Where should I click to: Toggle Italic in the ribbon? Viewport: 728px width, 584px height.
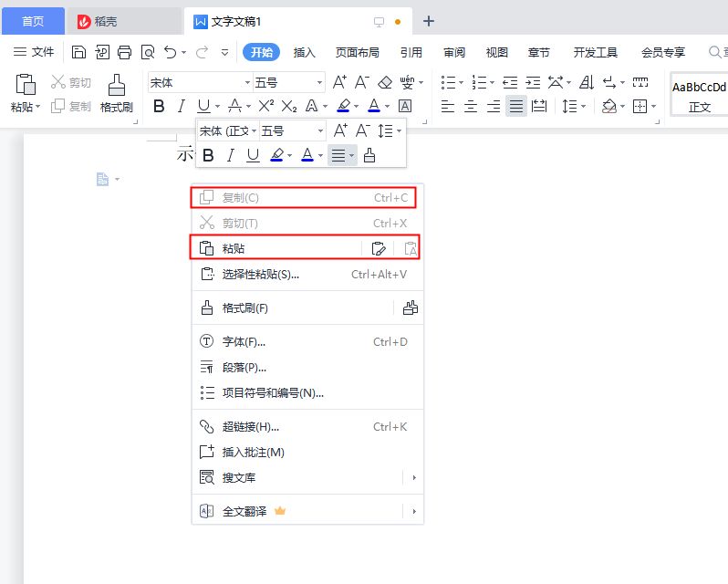(x=181, y=107)
